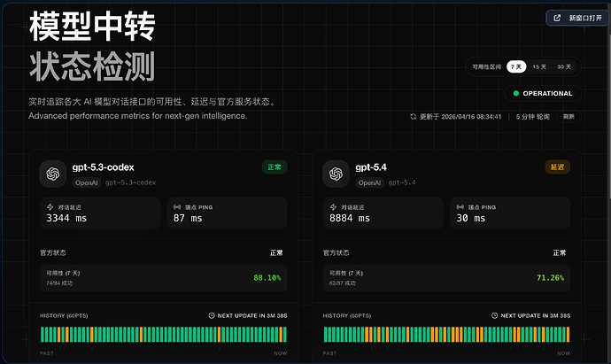Click the clock icon on gpt-5.3-codex history
Viewport: 611px width, 364px height.
(x=212, y=315)
